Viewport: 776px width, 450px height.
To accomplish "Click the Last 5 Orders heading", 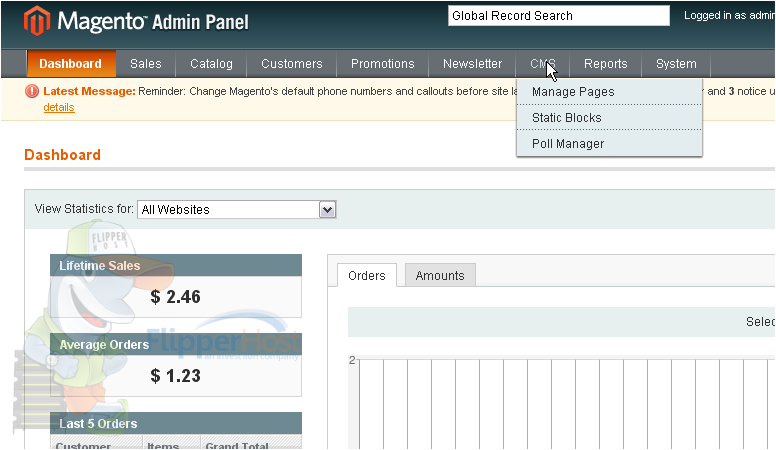I will [x=98, y=424].
